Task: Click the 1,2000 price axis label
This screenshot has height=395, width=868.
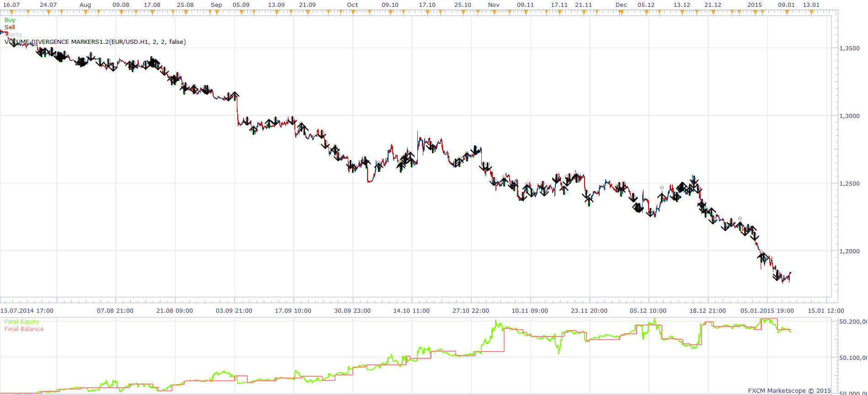Action: (849, 251)
